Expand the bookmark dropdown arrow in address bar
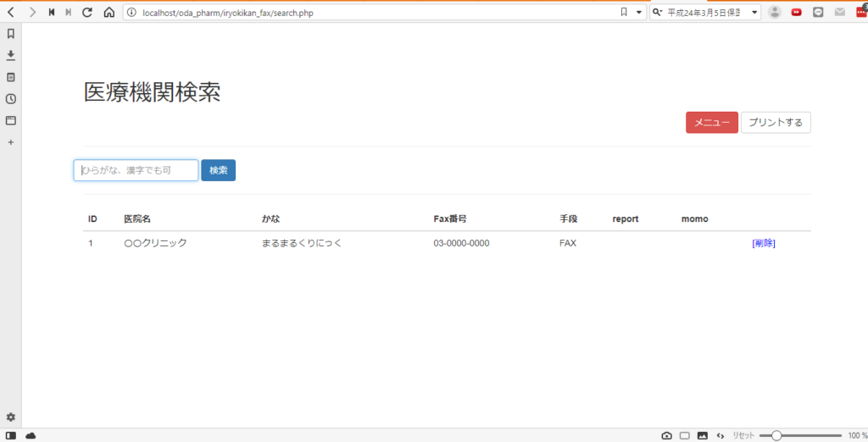 638,13
